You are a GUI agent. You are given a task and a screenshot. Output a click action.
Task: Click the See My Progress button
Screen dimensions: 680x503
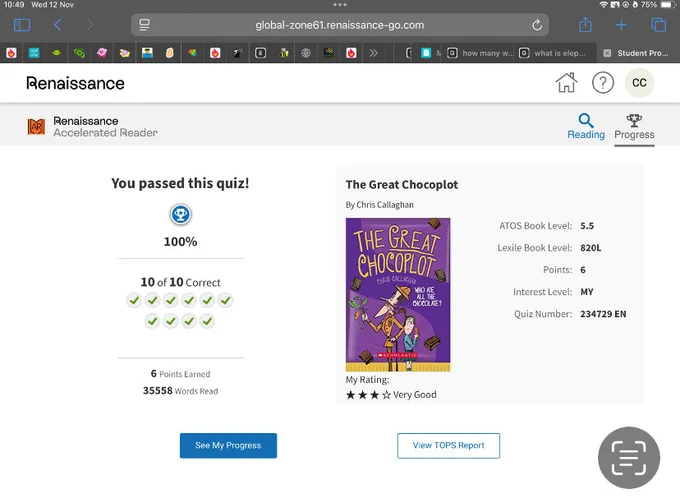pos(229,445)
